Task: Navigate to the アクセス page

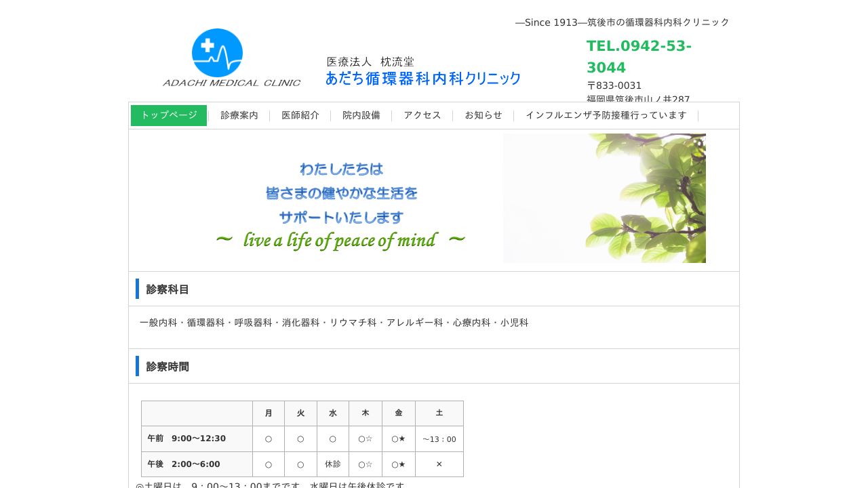Action: pos(422,115)
